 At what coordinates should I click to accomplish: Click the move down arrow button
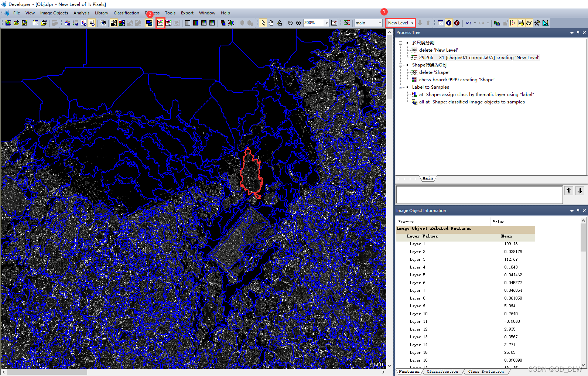point(580,191)
